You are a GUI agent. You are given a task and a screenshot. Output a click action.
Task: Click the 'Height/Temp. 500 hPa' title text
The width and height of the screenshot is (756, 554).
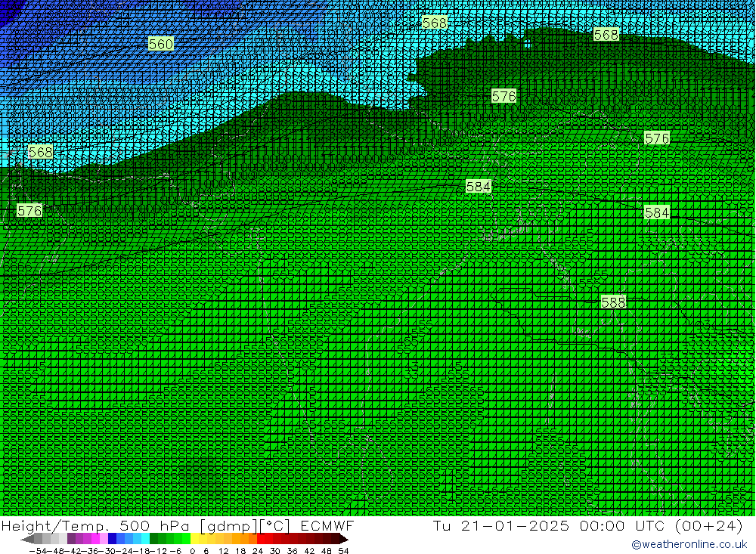click(x=96, y=526)
